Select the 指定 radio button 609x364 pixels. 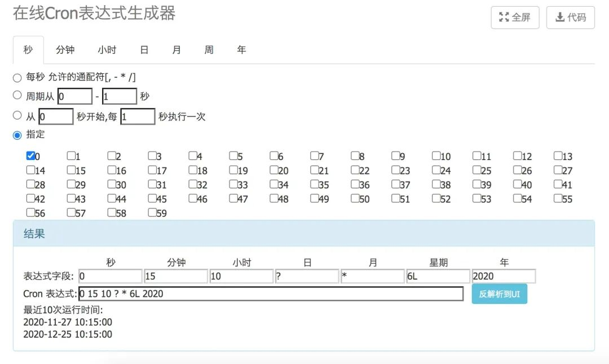point(17,135)
